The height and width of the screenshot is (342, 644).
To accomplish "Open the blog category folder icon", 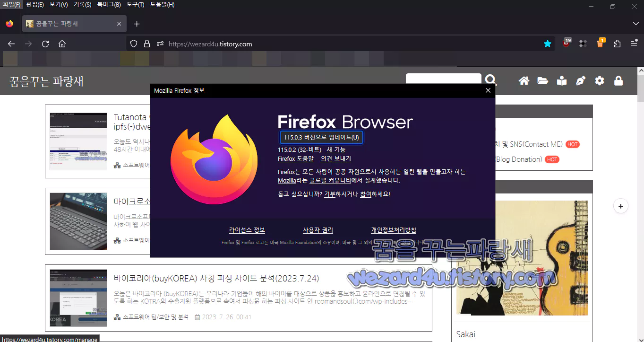I will (x=542, y=80).
